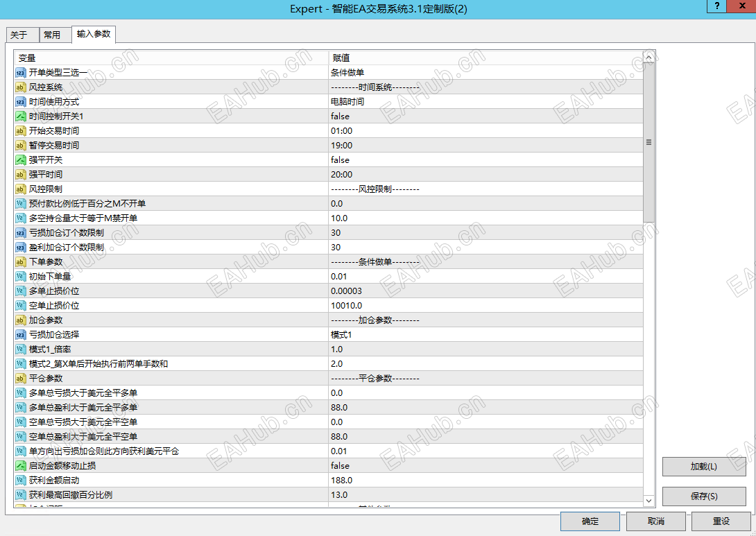The height and width of the screenshot is (536, 756).
Task: Click the 加载(L) button to load settings
Action: 704,466
